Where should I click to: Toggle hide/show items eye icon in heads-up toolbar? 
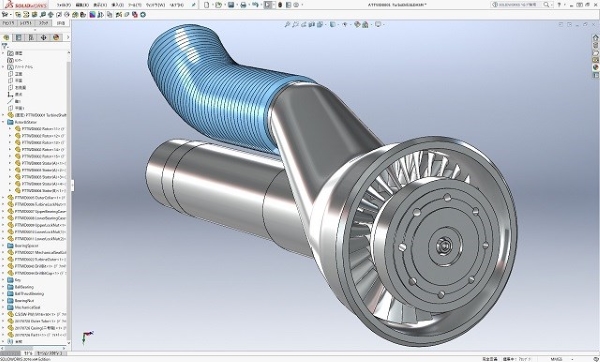345,24
